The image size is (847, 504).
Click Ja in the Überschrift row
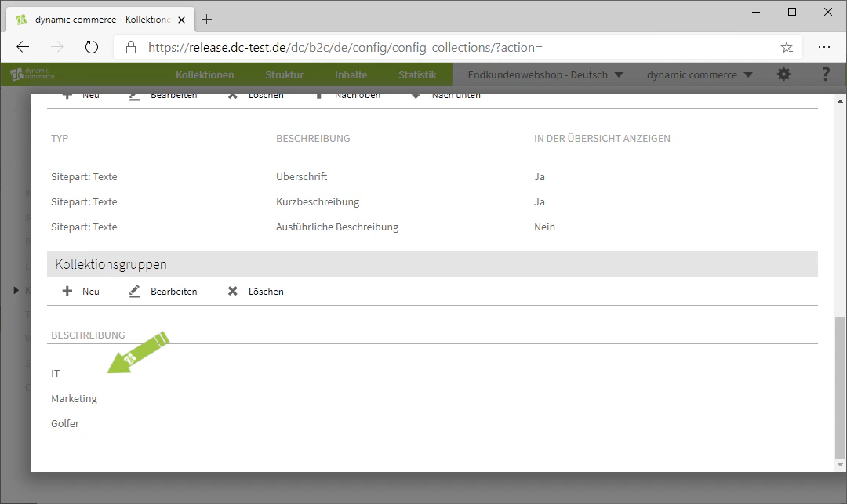click(x=539, y=176)
